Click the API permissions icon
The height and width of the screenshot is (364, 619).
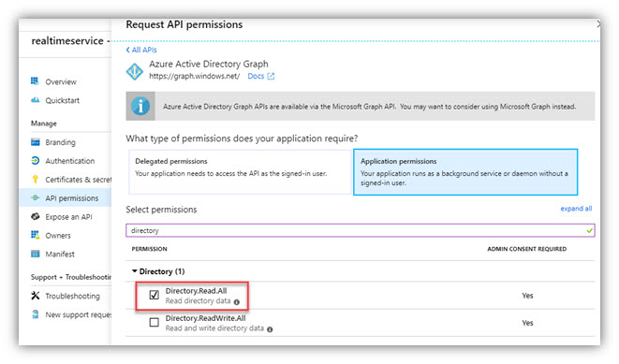coord(36,197)
